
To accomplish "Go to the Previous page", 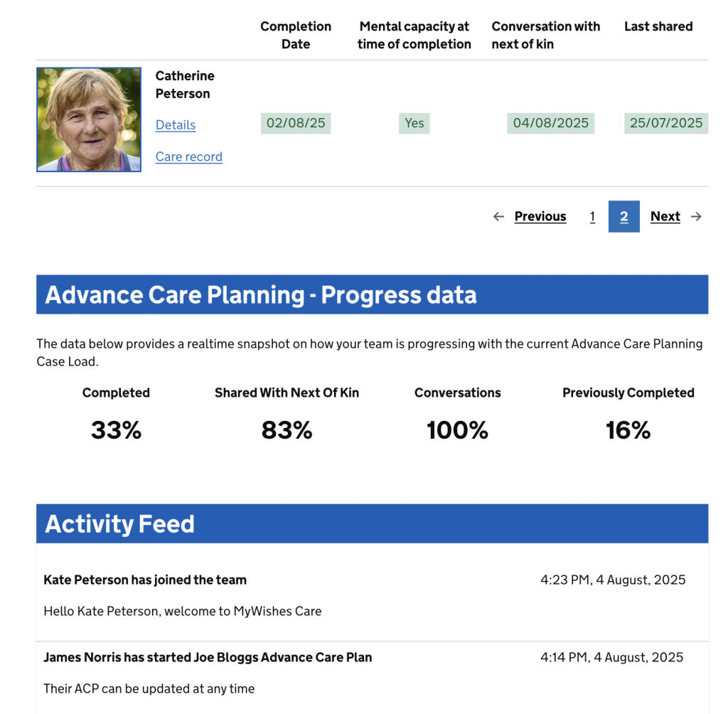I will [540, 217].
